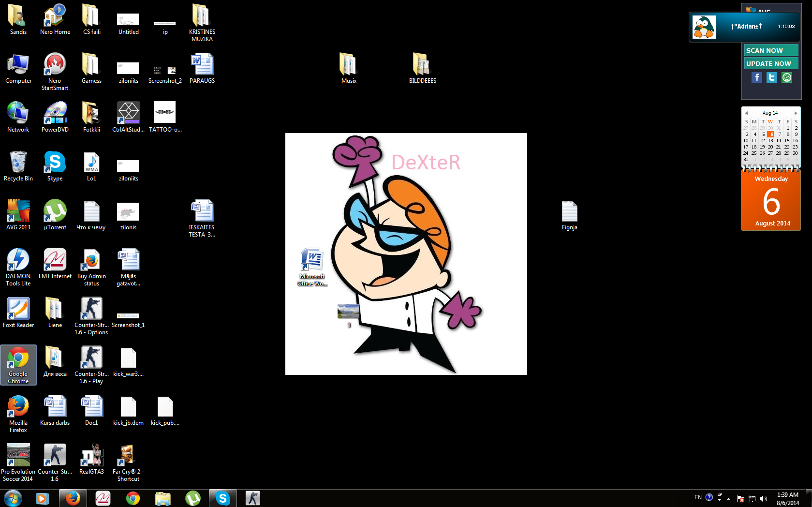Click the green icon in AVG gadget
812x507 pixels.
787,77
